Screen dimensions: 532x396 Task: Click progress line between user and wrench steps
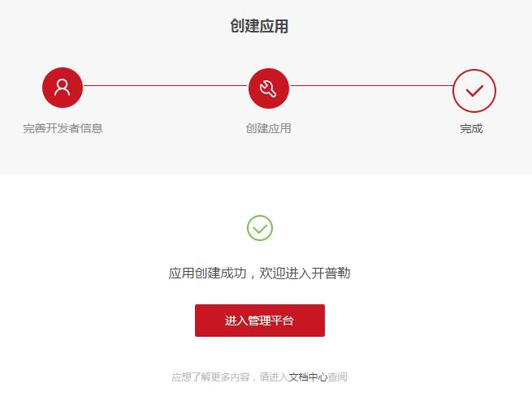tap(166, 86)
